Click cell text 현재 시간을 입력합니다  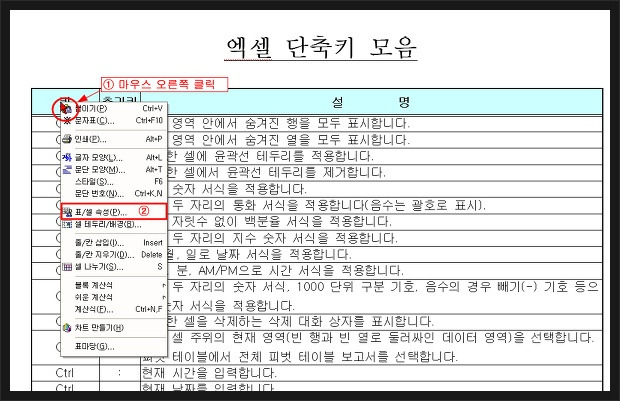click(209, 373)
